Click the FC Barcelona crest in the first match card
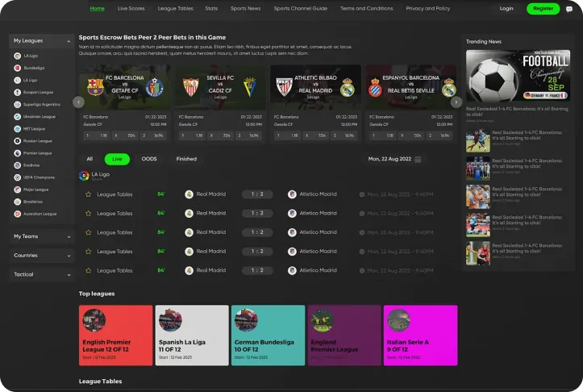Image resolution: width=583 pixels, height=392 pixels. [95, 86]
